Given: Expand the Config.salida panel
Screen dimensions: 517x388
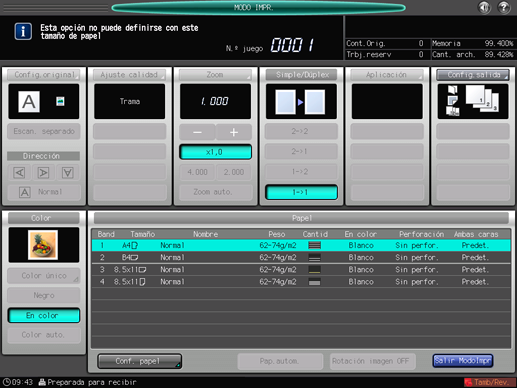Looking at the screenshot, I should (473, 75).
